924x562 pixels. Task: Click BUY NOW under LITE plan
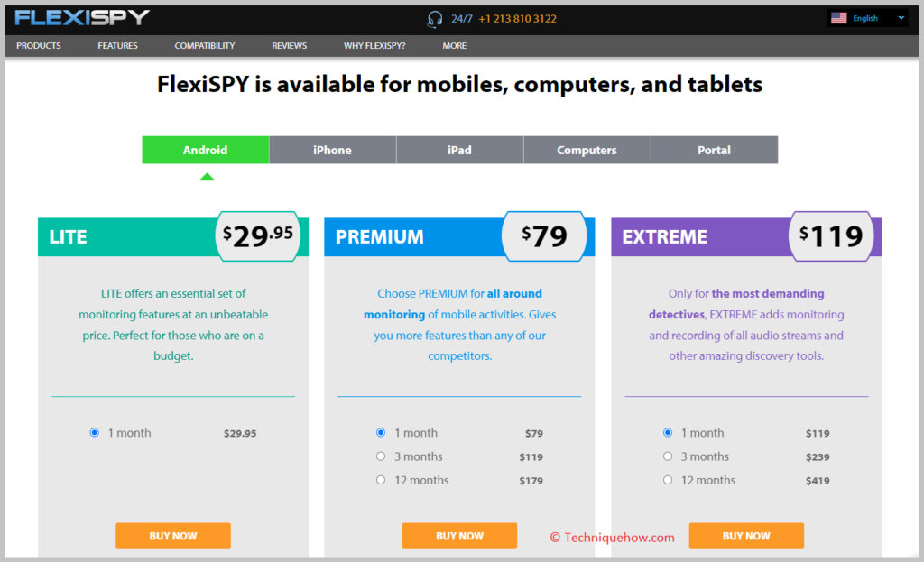pos(173,536)
